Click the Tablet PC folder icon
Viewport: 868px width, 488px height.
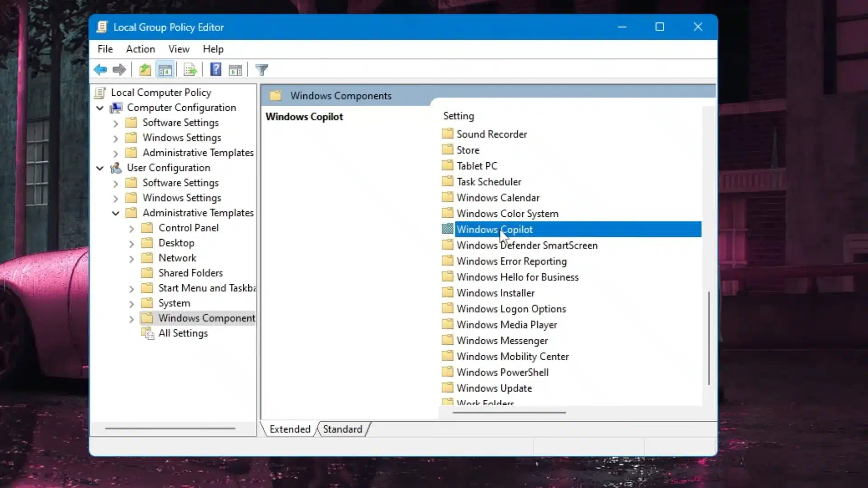pos(448,165)
